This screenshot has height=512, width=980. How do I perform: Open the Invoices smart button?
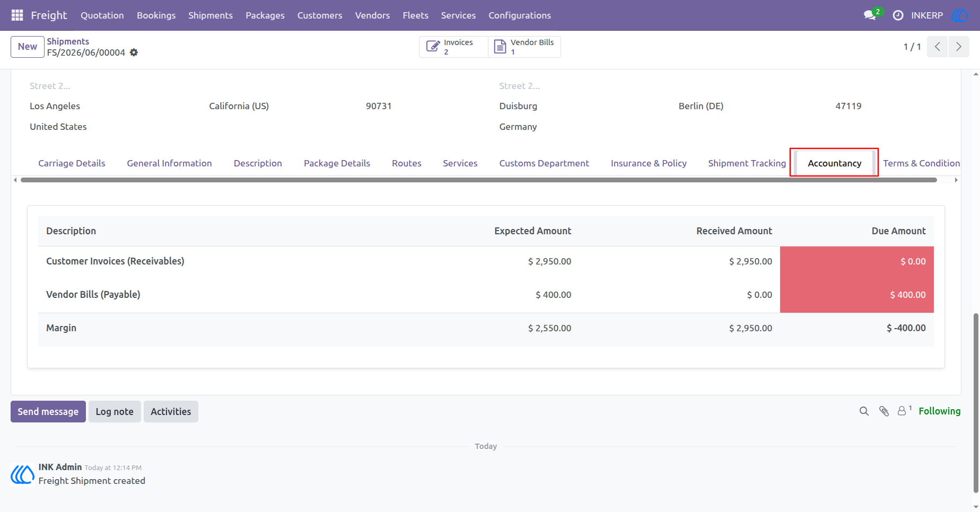point(453,47)
